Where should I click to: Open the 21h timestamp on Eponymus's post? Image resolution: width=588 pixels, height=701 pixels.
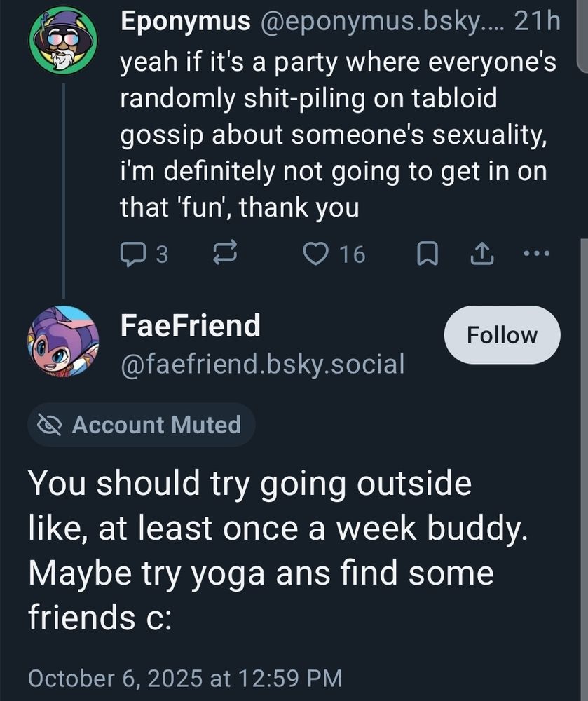pyautogui.click(x=537, y=22)
